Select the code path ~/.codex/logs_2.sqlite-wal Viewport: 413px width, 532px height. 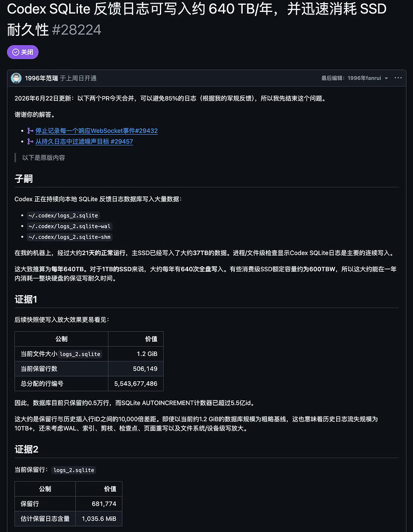click(x=70, y=227)
